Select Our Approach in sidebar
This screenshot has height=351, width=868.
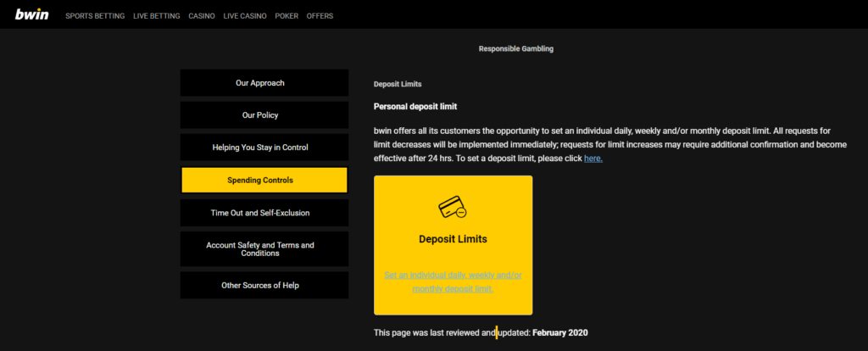click(x=264, y=83)
